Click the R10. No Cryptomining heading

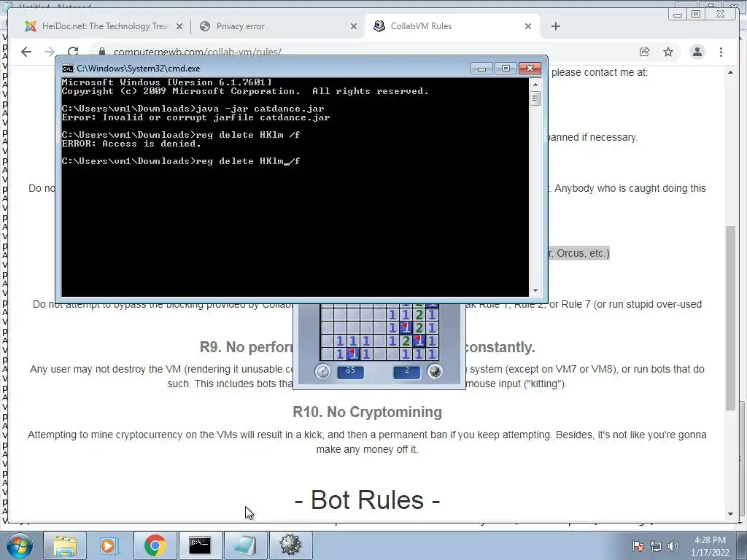click(368, 412)
